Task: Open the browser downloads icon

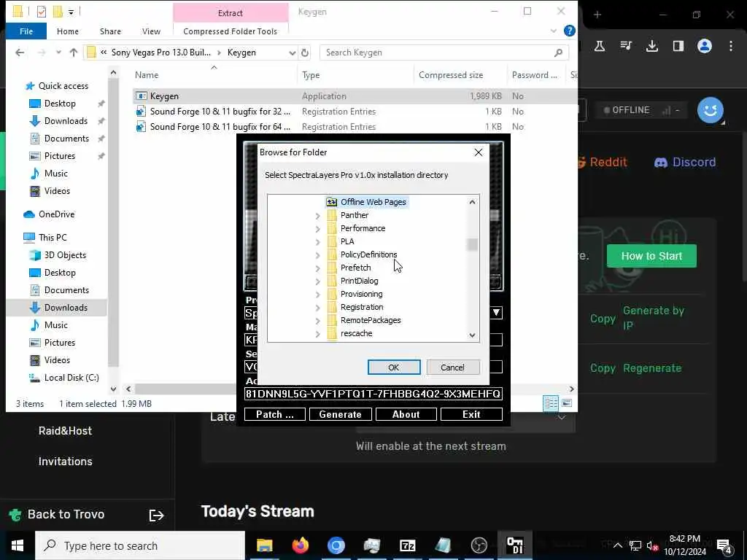Action: [x=651, y=46]
